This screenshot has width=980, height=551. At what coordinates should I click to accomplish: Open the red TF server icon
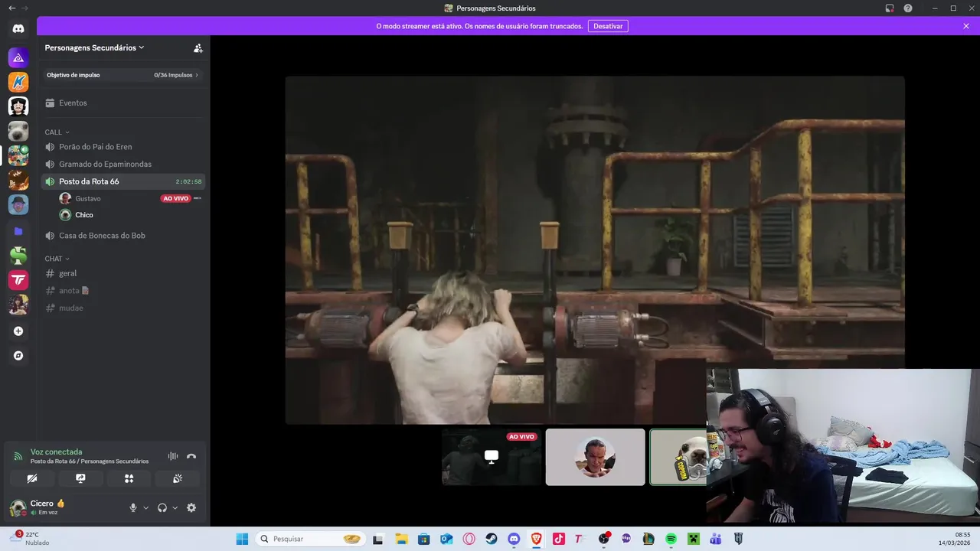18,280
